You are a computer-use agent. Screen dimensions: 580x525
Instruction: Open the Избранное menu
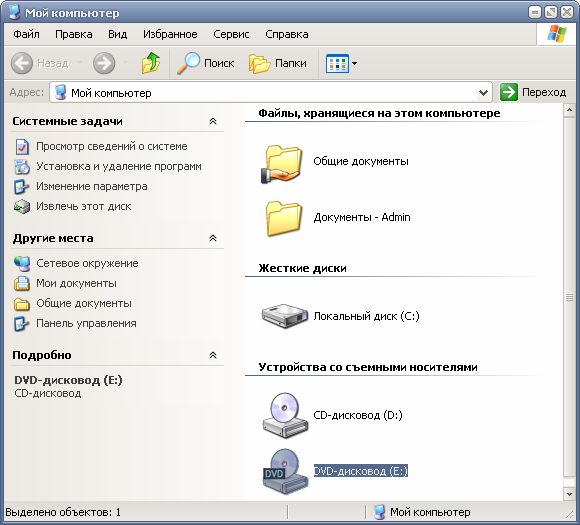point(170,34)
